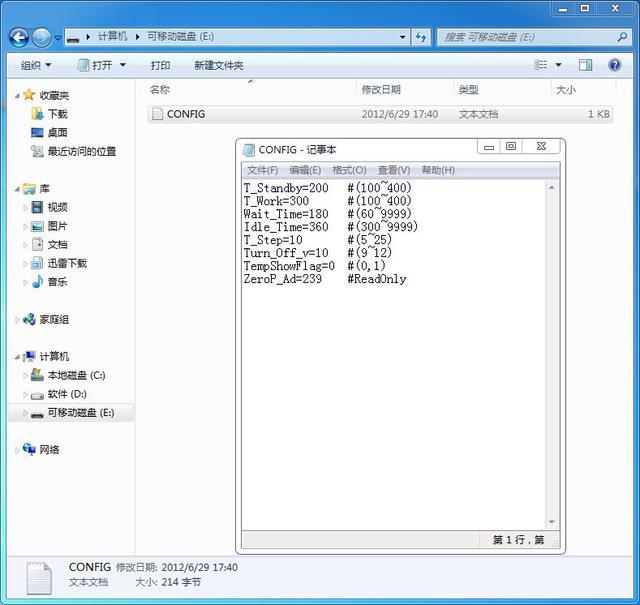640x605 pixels.
Task: Select the CONFIG file in the list
Action: (380, 114)
